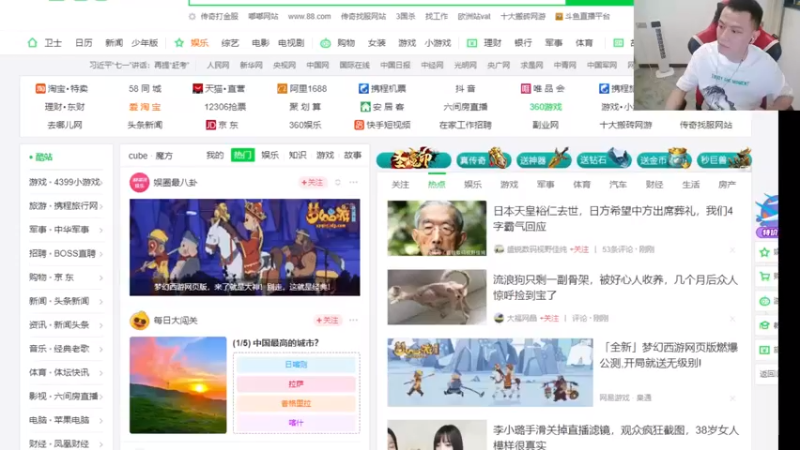Open the 360游戏 green link
The width and height of the screenshot is (800, 450).
[545, 107]
